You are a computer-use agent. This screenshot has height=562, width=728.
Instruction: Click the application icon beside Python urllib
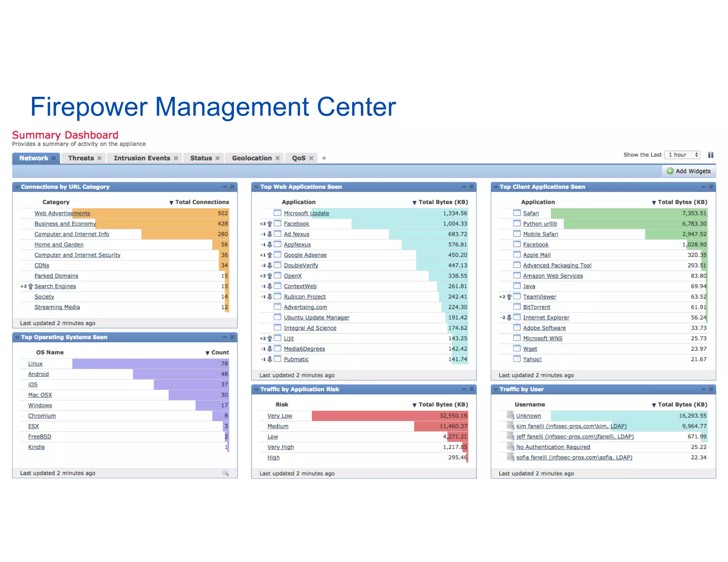pyautogui.click(x=517, y=223)
